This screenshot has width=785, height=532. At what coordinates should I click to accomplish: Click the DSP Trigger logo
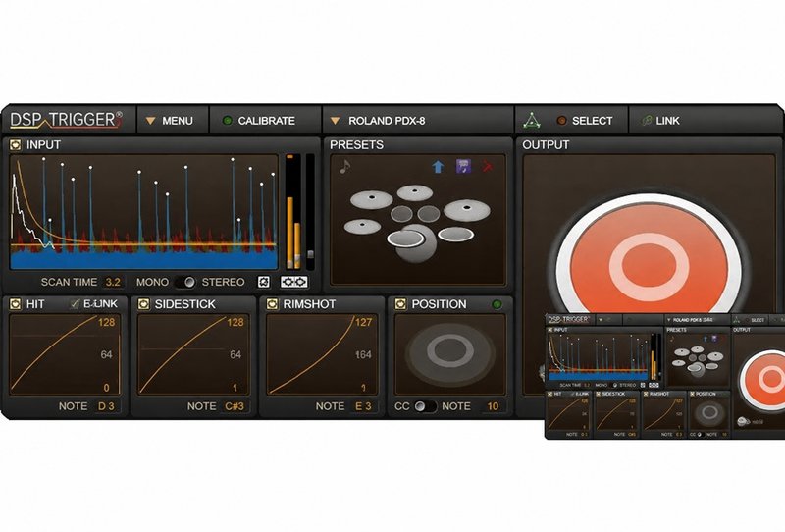(66, 120)
